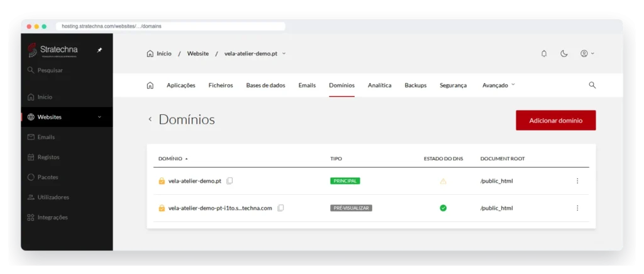Open options menu for preview domain
The height and width of the screenshot is (274, 644).
click(x=577, y=208)
